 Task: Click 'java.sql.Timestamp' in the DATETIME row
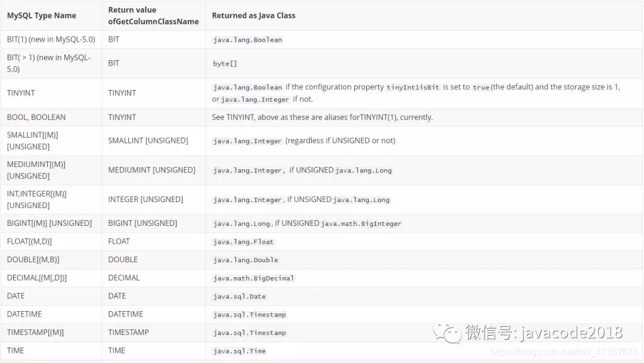coord(249,315)
